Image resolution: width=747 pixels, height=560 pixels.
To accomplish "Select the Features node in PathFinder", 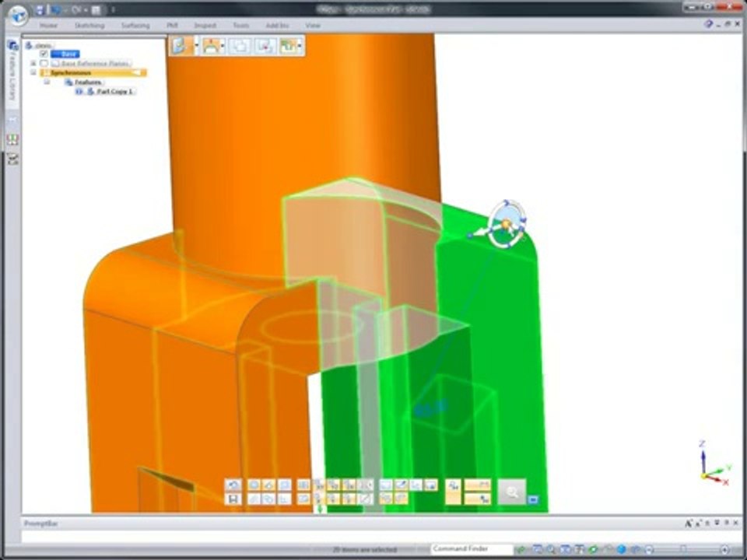I will pyautogui.click(x=83, y=82).
